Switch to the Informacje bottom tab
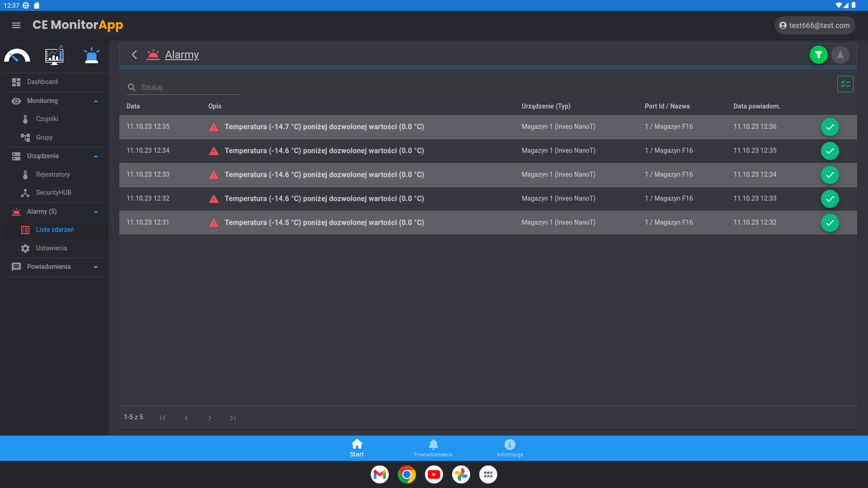 pos(509,448)
